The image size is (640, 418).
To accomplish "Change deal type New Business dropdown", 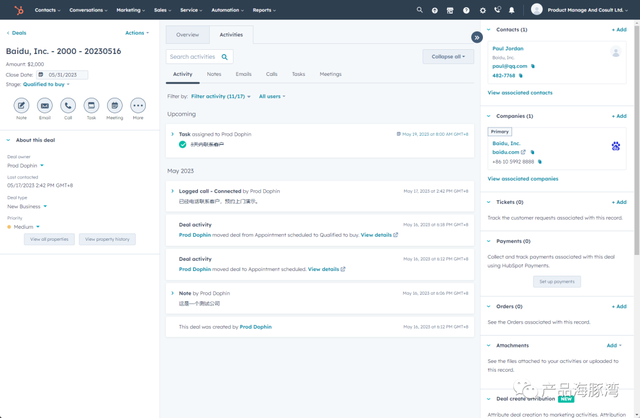I will tap(27, 207).
